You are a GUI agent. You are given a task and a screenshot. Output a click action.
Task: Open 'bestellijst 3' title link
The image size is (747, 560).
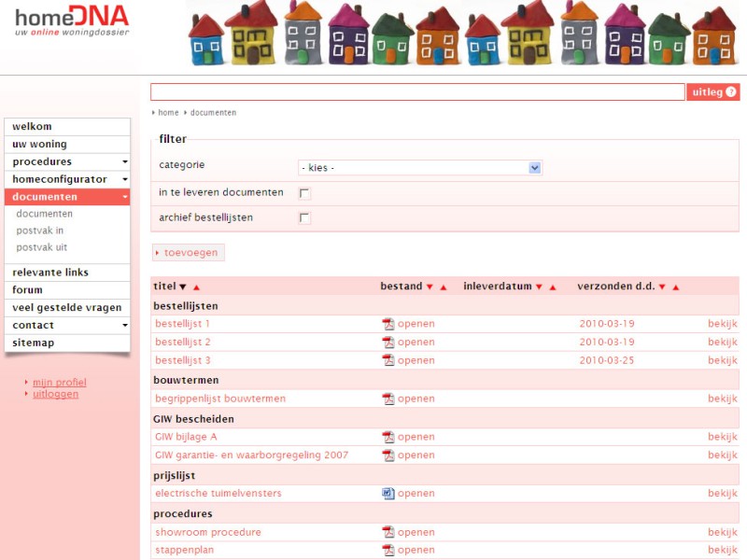coord(182,360)
